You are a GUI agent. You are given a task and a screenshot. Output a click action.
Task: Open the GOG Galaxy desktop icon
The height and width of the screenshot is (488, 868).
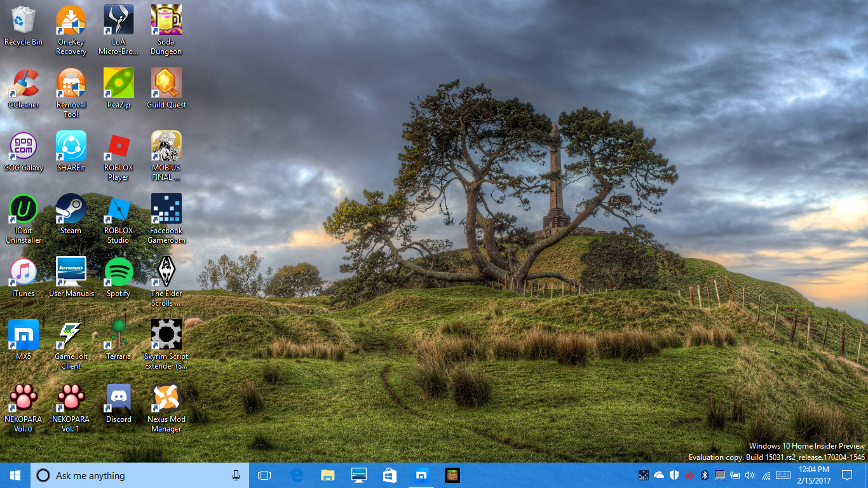coord(24,147)
